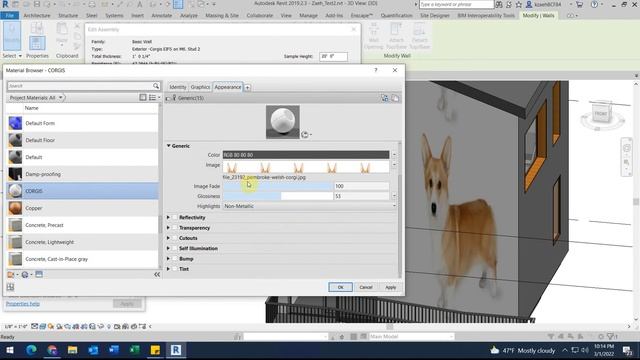This screenshot has height=360, width=640.
Task: Enable the Bump checkbox
Action: pos(175,259)
